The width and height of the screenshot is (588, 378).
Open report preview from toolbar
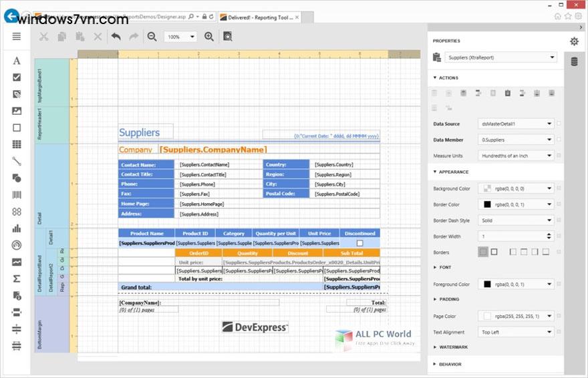227,37
